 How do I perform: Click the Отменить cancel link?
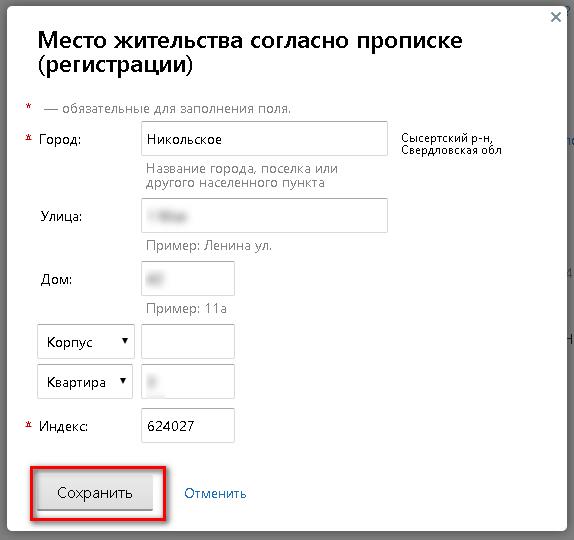tap(215, 494)
